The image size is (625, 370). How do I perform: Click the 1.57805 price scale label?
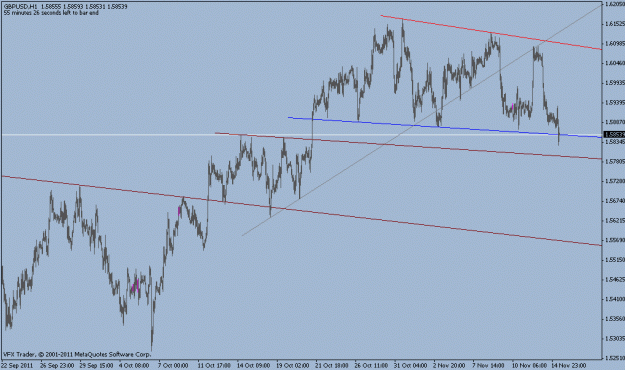(x=614, y=161)
